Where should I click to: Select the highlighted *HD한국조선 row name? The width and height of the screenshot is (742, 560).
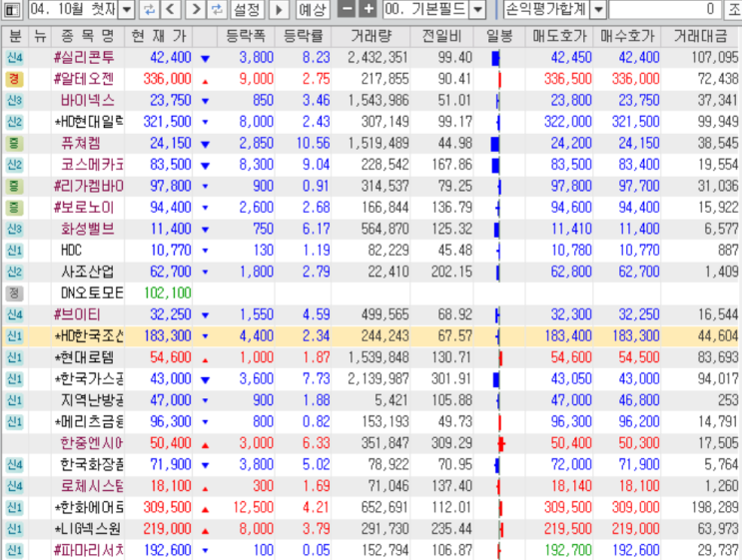pyautogui.click(x=89, y=335)
